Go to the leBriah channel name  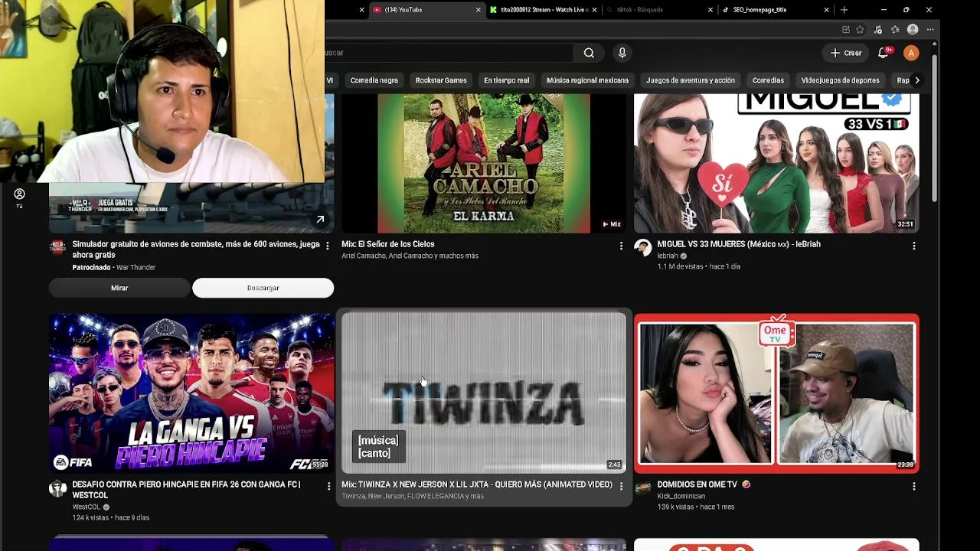[668, 256]
